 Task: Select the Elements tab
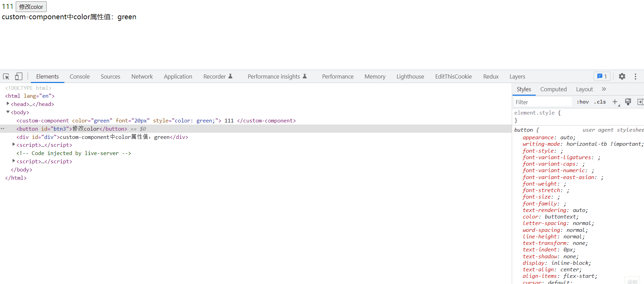tap(48, 76)
